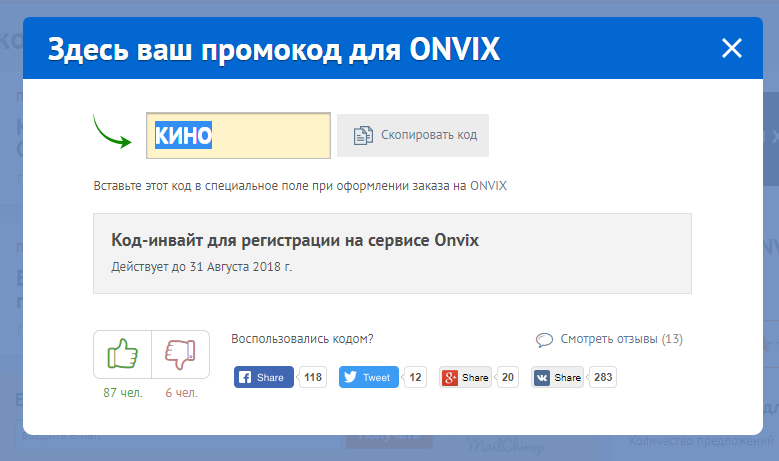The height and width of the screenshot is (461, 779).
Task: Click the '6 чел.' dislikes count
Action: pyautogui.click(x=181, y=392)
